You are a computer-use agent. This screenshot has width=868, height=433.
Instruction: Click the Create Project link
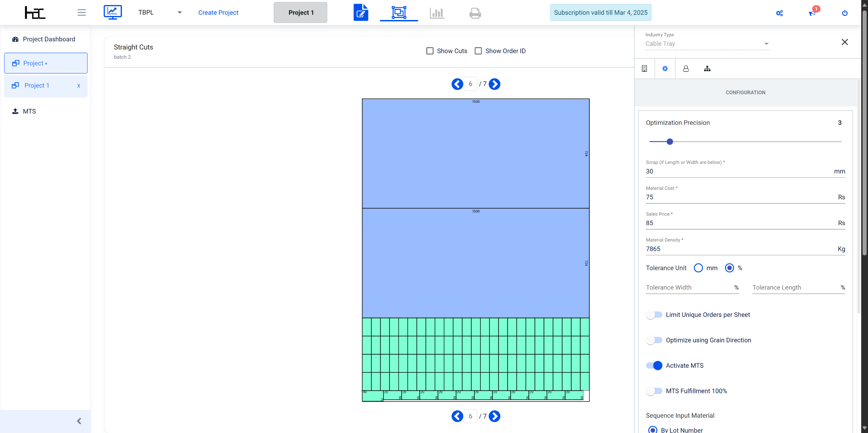218,13
